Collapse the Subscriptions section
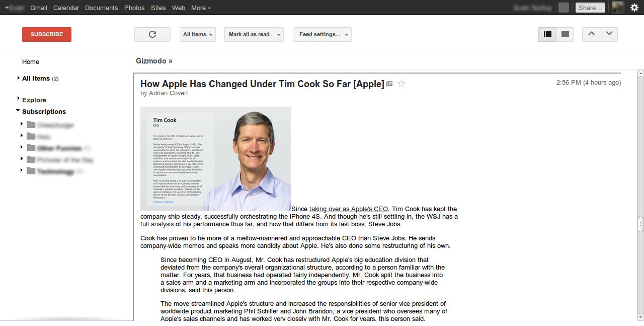644x326 pixels. pyautogui.click(x=18, y=111)
